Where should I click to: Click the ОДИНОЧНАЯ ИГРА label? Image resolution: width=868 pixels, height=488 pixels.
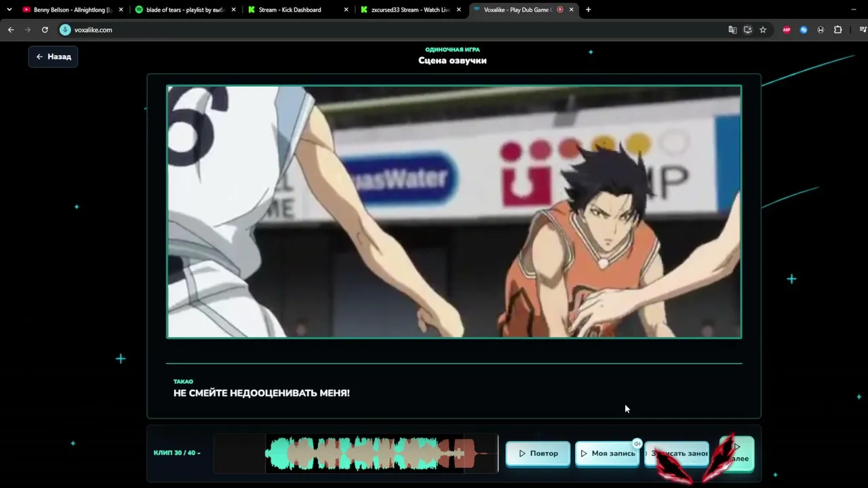452,49
